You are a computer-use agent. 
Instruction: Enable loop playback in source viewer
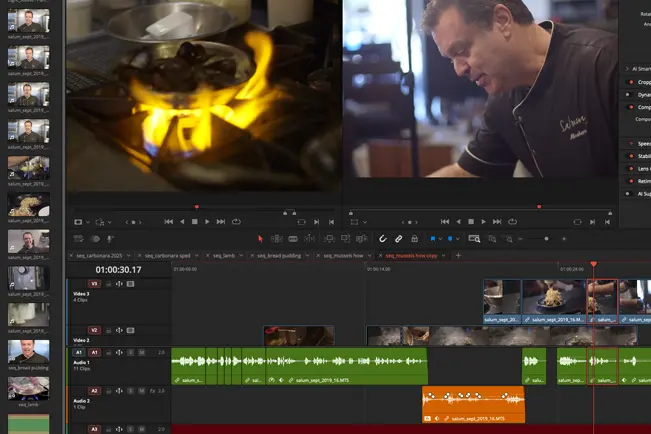(x=236, y=222)
